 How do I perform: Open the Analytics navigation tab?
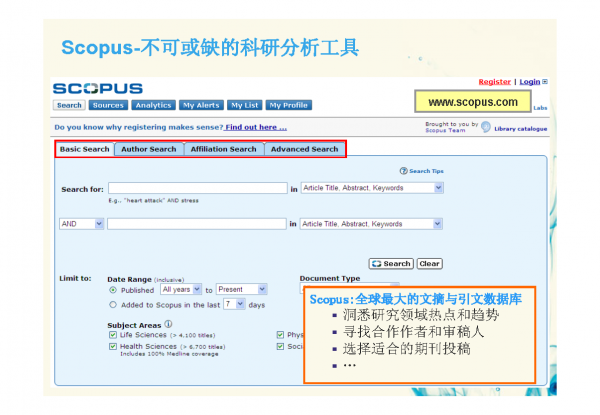pyautogui.click(x=153, y=105)
